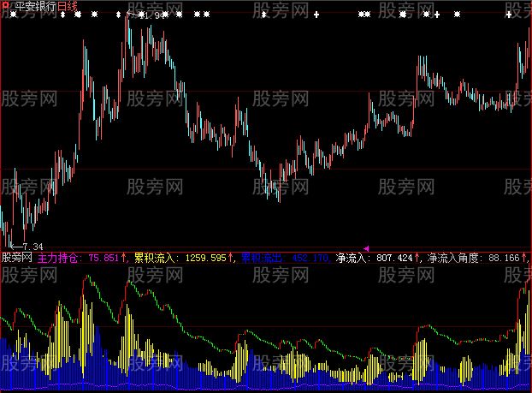The height and width of the screenshot is (393, 532).
Task: Click the 11.79 high price annotation
Action: coord(151,15)
